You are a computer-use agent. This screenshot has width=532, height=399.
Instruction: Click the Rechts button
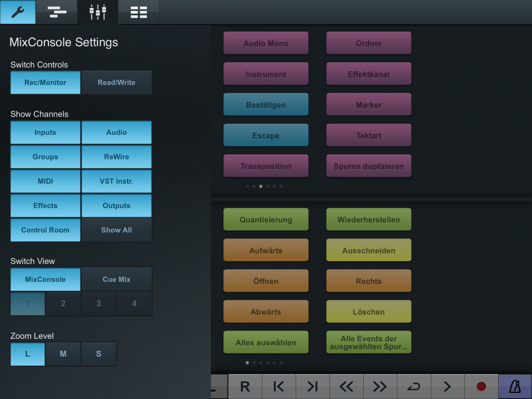(x=369, y=281)
